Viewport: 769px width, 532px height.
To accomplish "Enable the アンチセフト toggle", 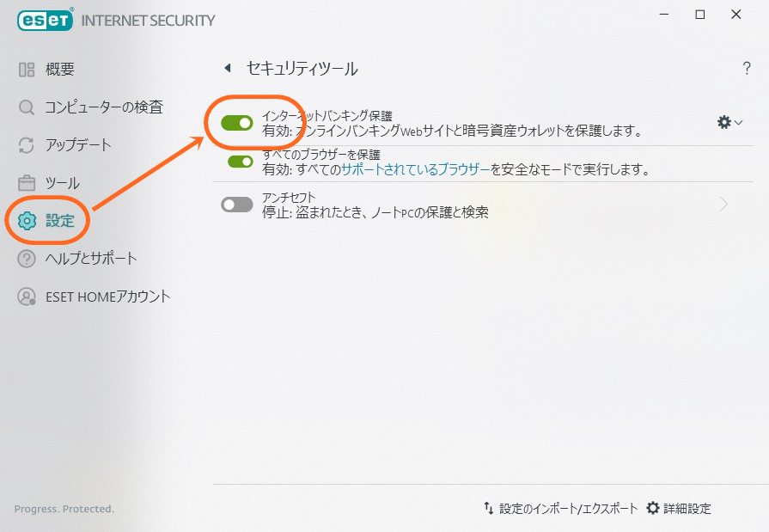I will [237, 205].
